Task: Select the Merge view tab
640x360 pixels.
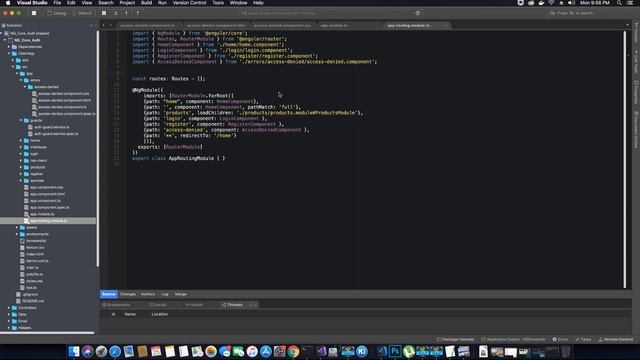Action: [180, 294]
